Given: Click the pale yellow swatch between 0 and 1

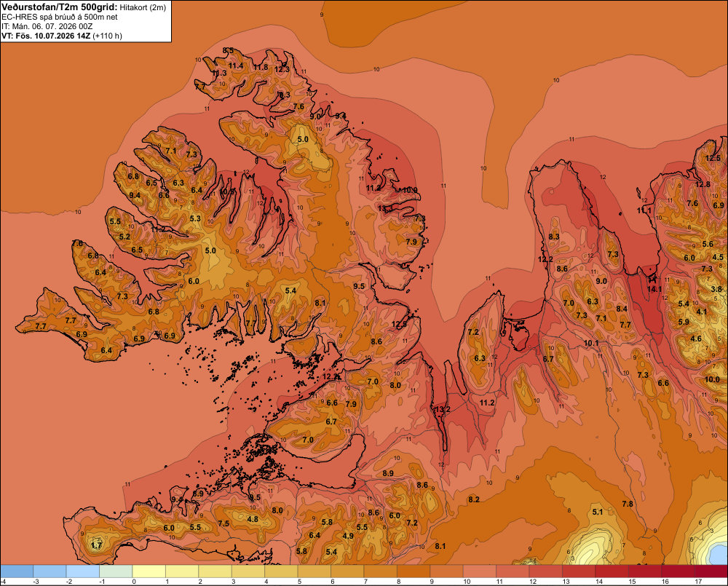Looking at the screenshot, I should point(149,571).
